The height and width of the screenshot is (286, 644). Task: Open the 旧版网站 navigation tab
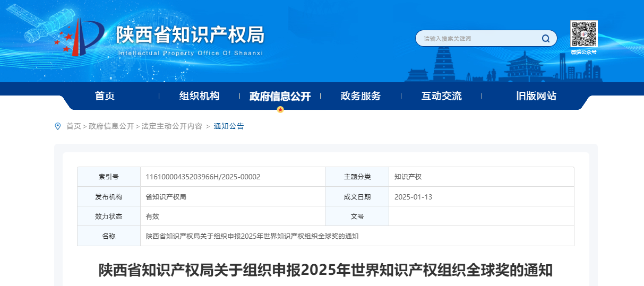click(x=536, y=96)
